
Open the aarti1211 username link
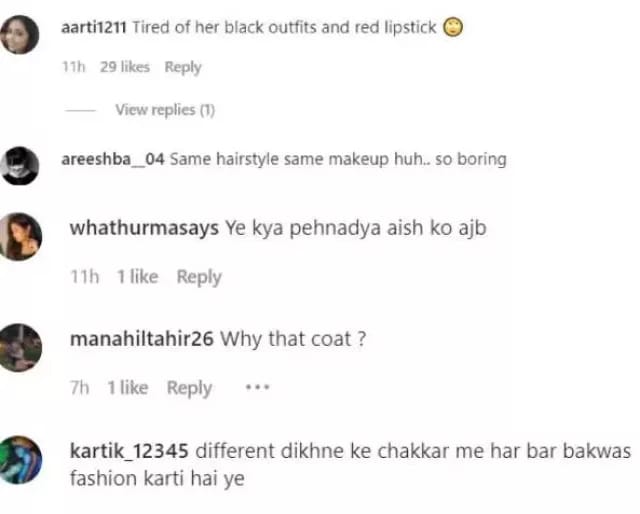(x=94, y=28)
